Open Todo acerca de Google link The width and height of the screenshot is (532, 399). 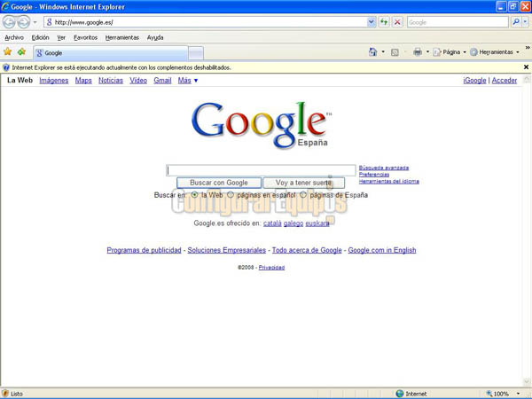coord(307,250)
